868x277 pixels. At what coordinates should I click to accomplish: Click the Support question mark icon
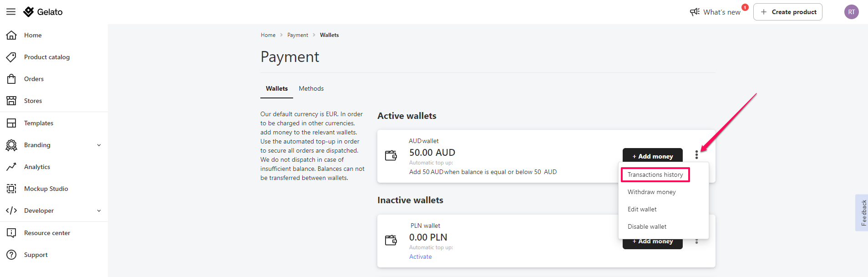click(11, 255)
